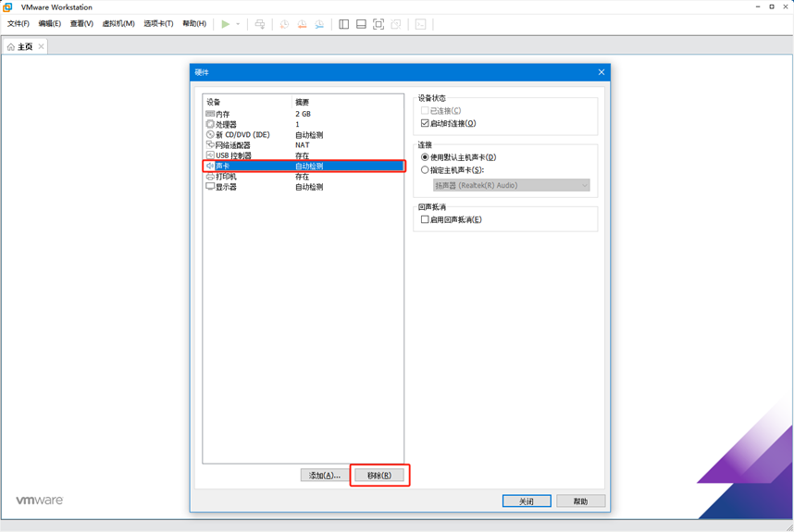794x532 pixels.
Task: Click the 设备 column header
Action: pyautogui.click(x=247, y=103)
